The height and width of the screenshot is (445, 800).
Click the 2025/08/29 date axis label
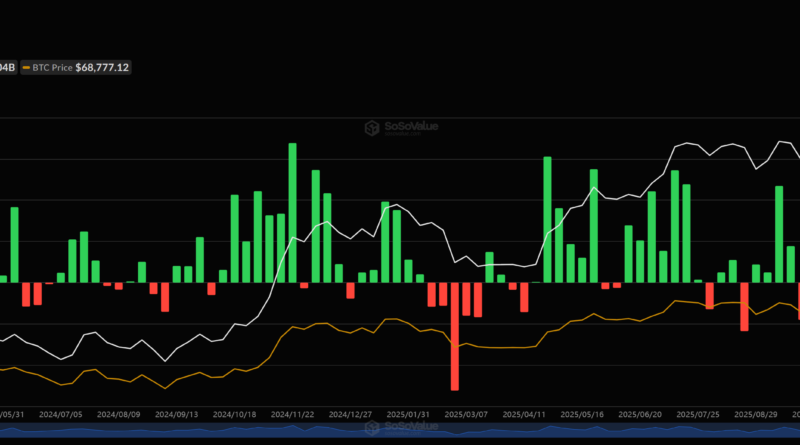[x=754, y=412]
